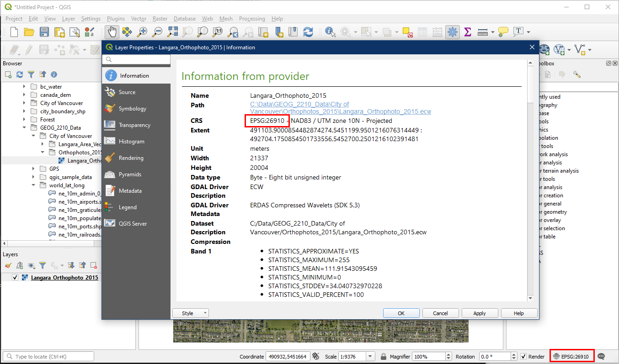Select the Pan Map hand tool
The width and height of the screenshot is (619, 364).
112,32
